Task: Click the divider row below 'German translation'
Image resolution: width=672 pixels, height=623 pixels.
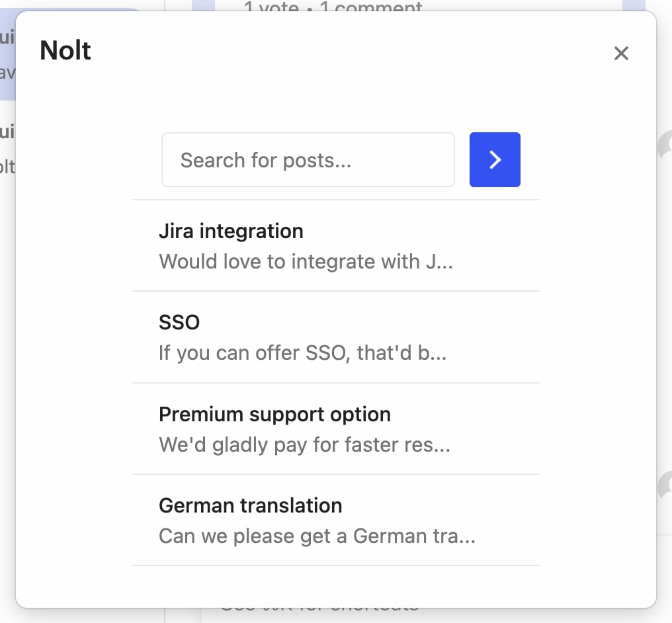Action: [336, 566]
